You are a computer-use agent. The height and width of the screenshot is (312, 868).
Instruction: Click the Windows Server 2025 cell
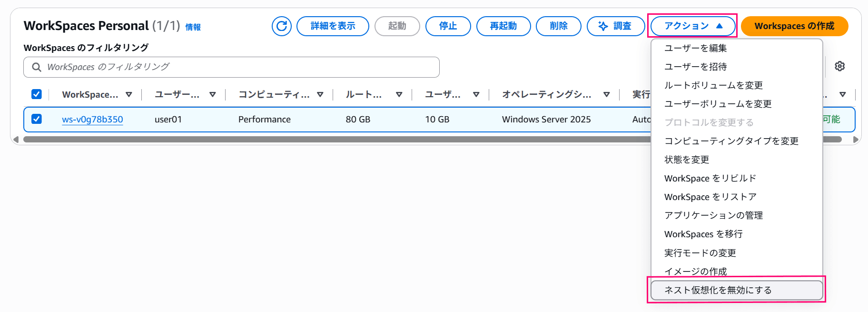546,120
